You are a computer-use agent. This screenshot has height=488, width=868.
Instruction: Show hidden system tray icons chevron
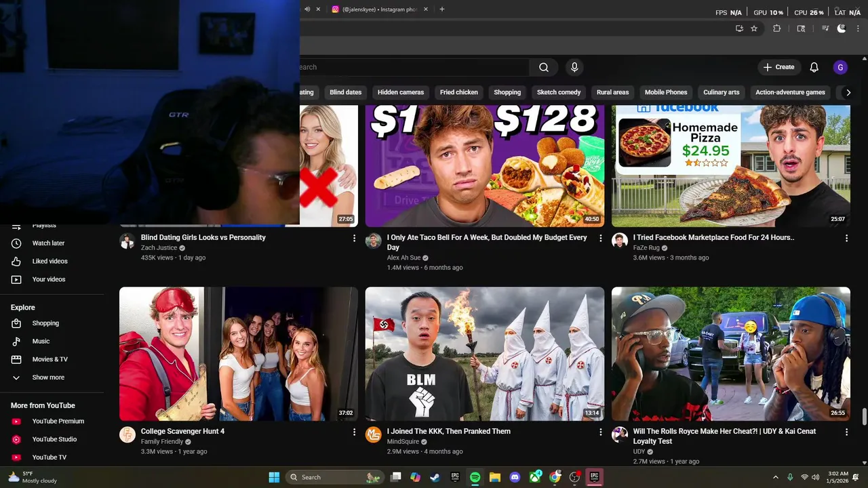[x=776, y=477]
